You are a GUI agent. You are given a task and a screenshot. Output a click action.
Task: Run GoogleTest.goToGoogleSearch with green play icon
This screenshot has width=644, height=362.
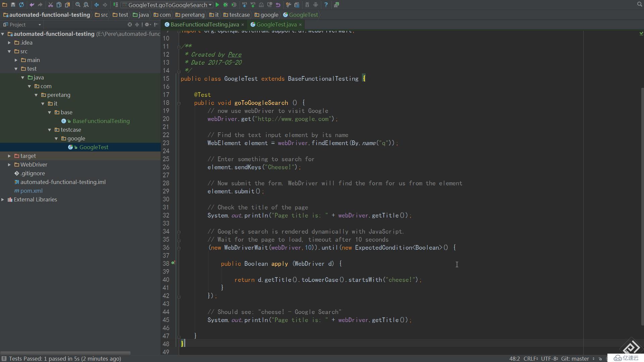click(217, 5)
